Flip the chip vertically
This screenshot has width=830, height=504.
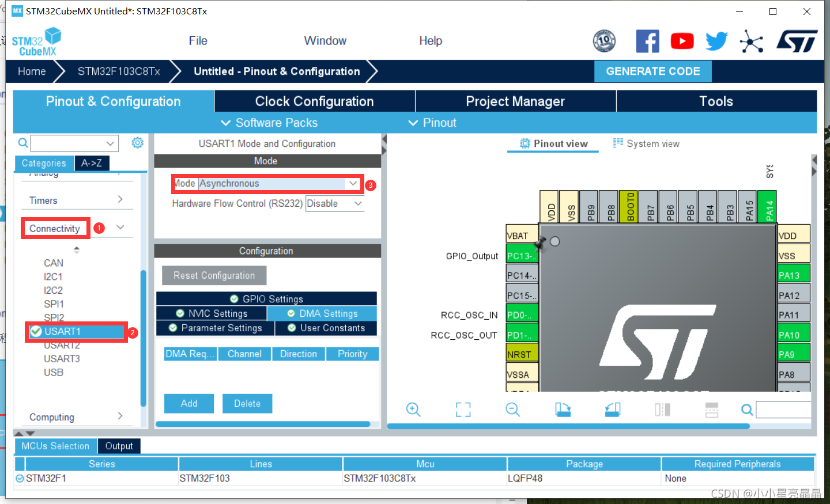point(712,410)
